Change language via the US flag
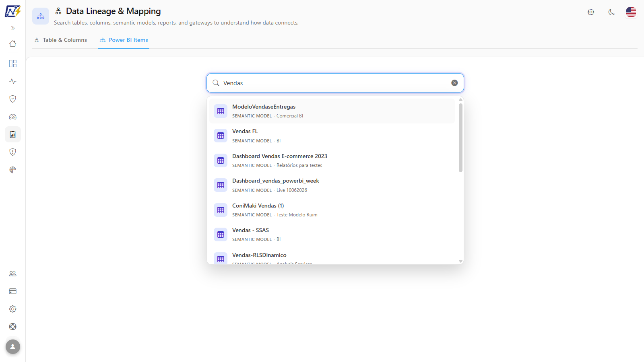 (631, 12)
